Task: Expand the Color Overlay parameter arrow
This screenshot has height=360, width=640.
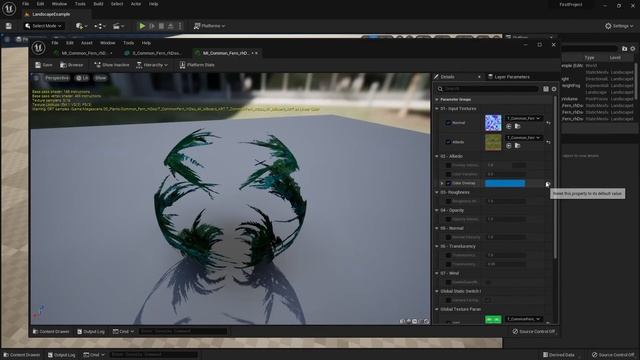Action: 442,183
